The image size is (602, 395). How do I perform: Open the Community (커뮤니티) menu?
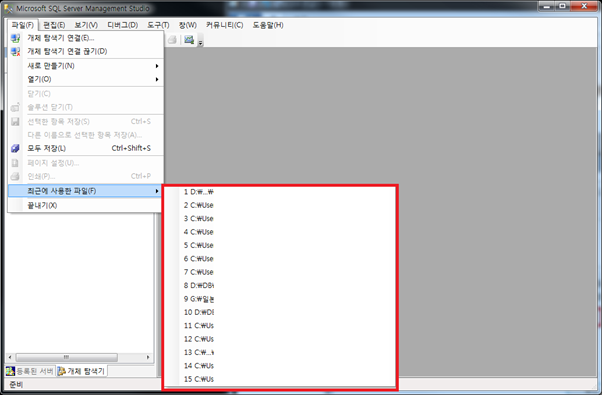coord(225,25)
